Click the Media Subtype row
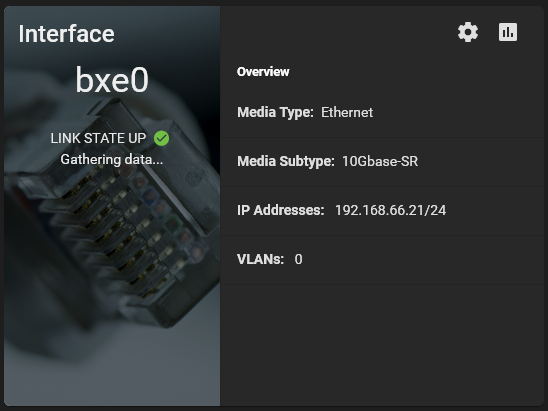This screenshot has width=548, height=411. coord(382,162)
